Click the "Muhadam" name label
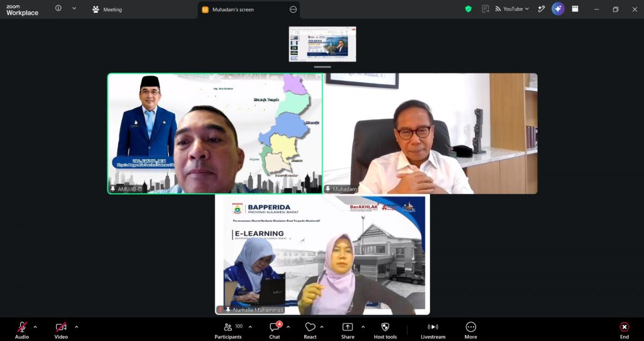Screen dimensions: 644x341 [x=345, y=189]
